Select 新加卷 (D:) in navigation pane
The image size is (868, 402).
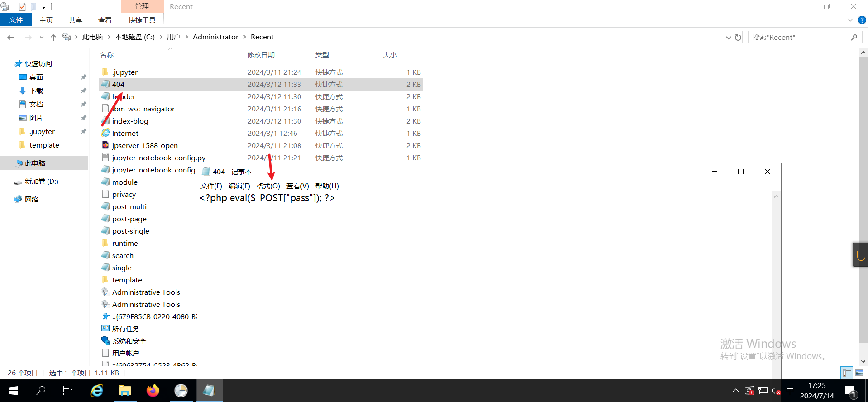[41, 182]
